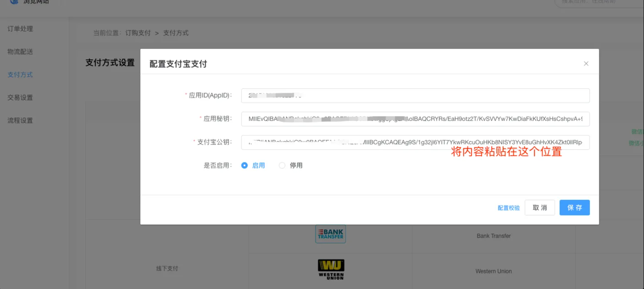The height and width of the screenshot is (289, 644).
Task: Open 流程设置 in the sidebar
Action: coord(20,120)
